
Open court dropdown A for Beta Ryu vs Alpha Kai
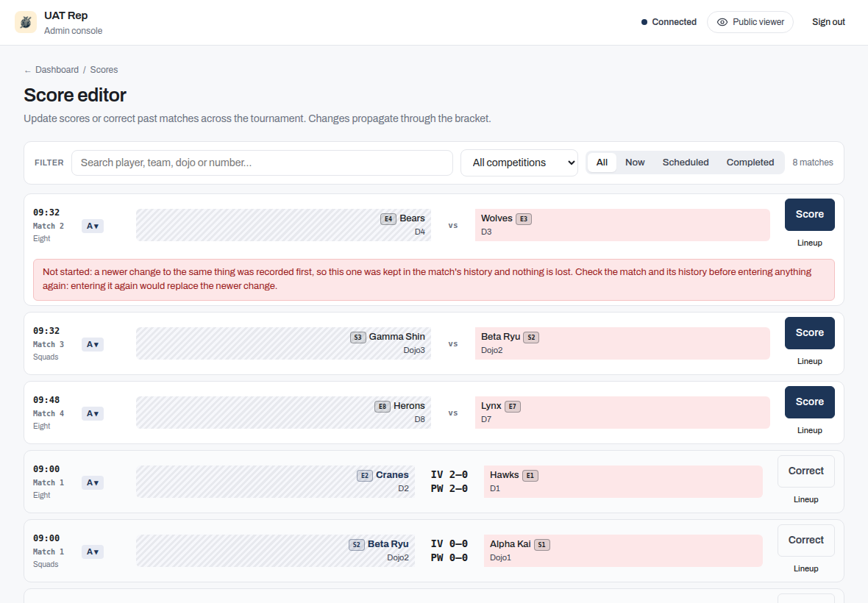(x=93, y=552)
